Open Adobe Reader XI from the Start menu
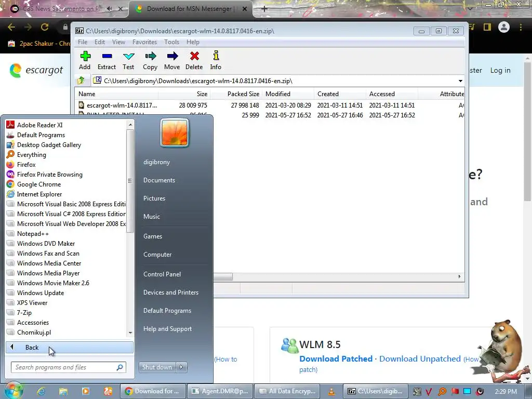Viewport: 532px width, 399px height. point(39,125)
